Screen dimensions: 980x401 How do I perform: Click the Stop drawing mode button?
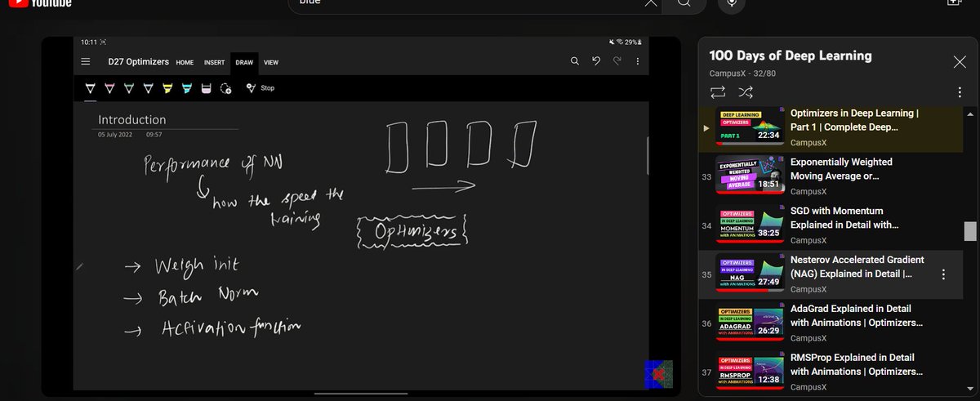(261, 87)
